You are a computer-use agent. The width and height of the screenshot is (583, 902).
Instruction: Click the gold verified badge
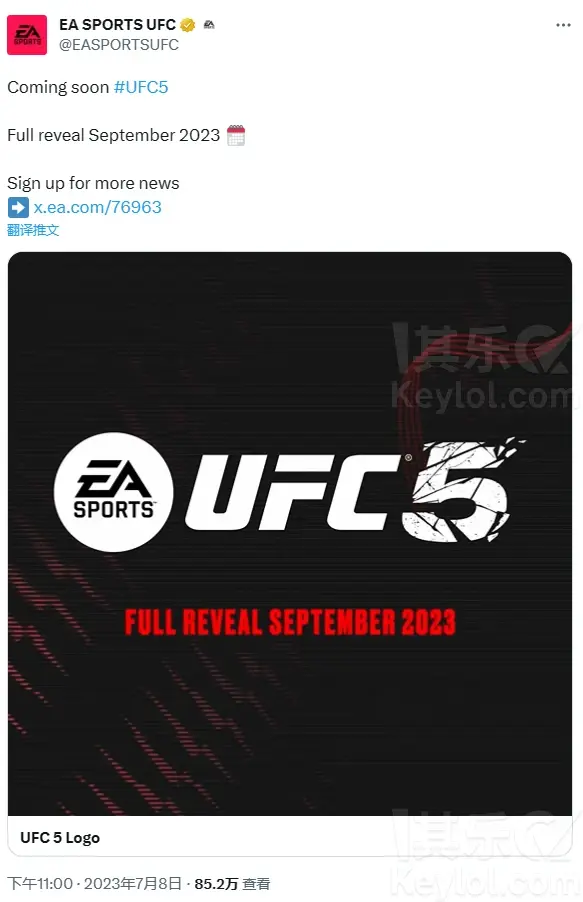coord(188,25)
